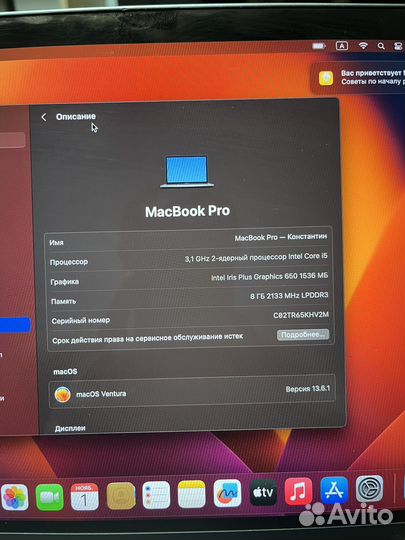Click the 'Серийный номер' row label
The image size is (405, 540).
tap(81, 321)
